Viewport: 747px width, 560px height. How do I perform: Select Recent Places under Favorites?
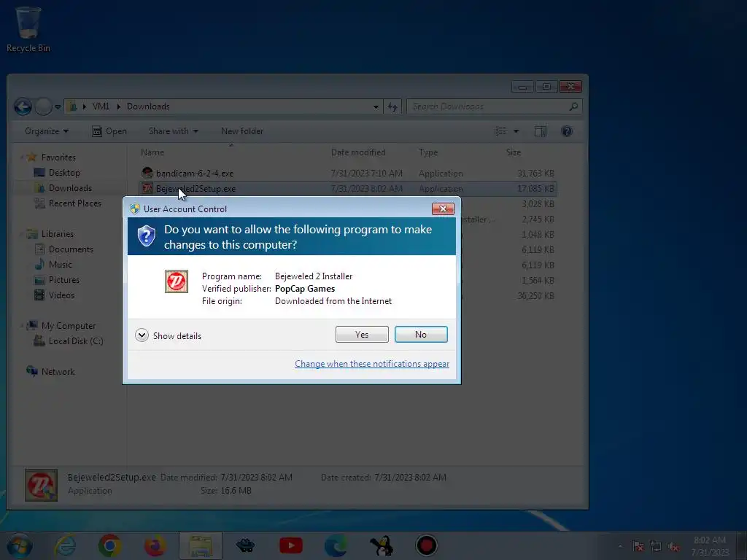(75, 203)
